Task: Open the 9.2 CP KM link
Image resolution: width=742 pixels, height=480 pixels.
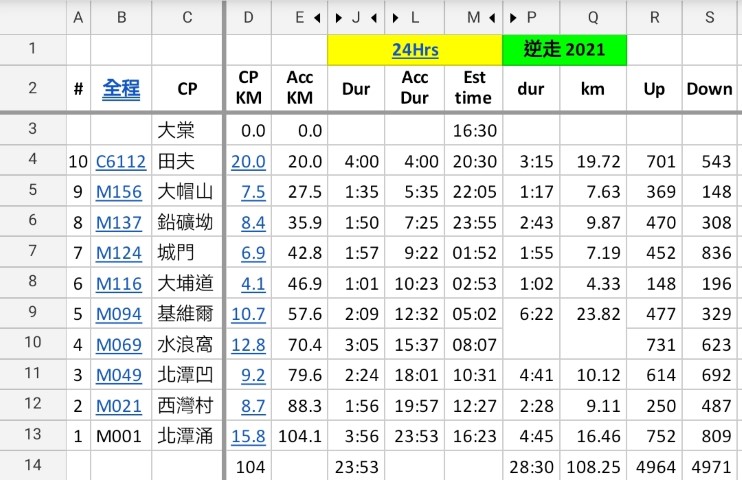Action: pos(253,375)
